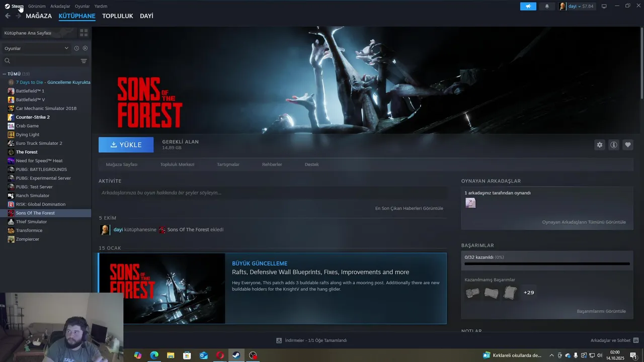Select Ranch Simulator in library

[33, 196]
